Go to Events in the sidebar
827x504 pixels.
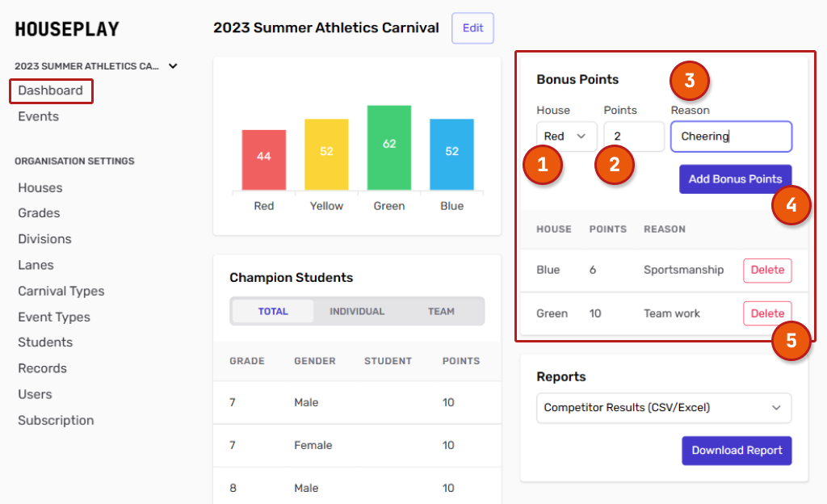[38, 116]
